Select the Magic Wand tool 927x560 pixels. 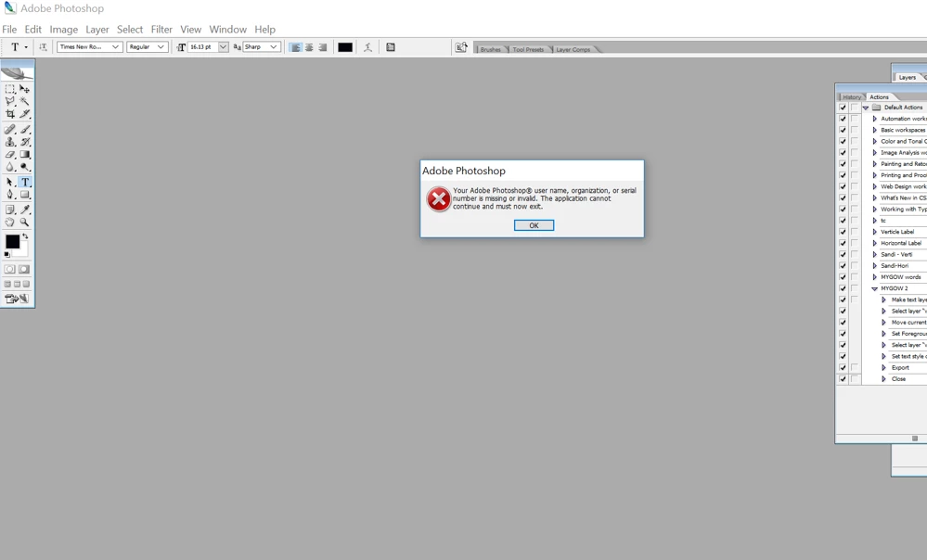24,102
